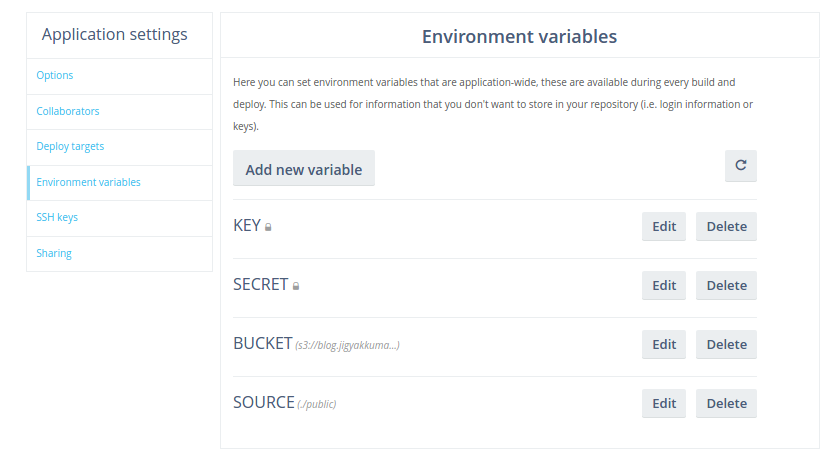Click the BUCKET variable name
Image resolution: width=835 pixels, height=470 pixels.
[262, 343]
